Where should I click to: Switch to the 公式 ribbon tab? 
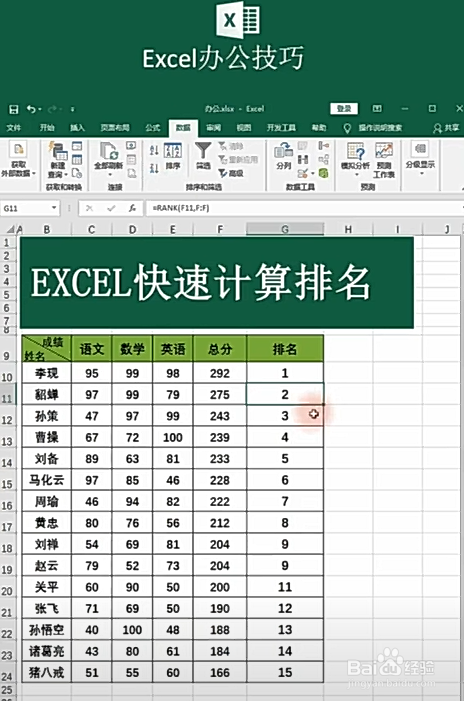pyautogui.click(x=152, y=128)
